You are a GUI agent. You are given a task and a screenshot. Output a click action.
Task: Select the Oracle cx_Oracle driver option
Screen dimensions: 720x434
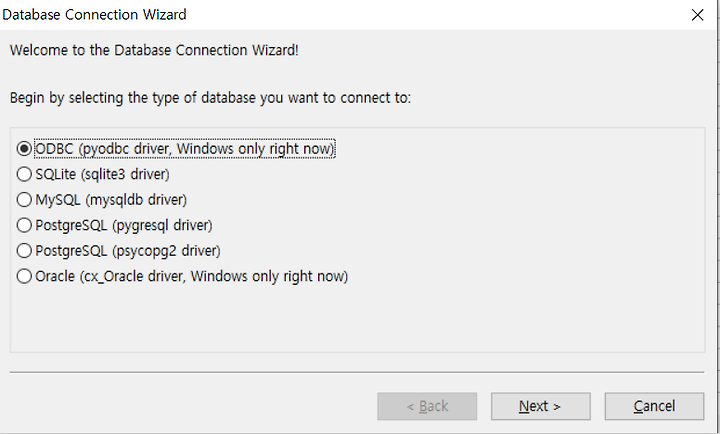(x=24, y=276)
